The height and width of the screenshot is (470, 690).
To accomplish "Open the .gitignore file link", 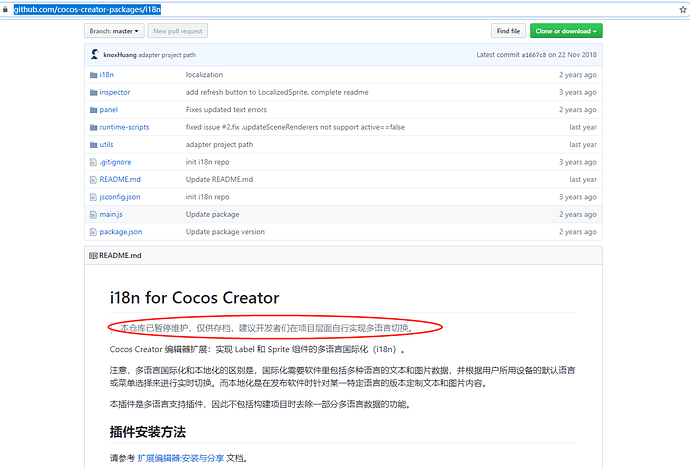I will coord(115,162).
